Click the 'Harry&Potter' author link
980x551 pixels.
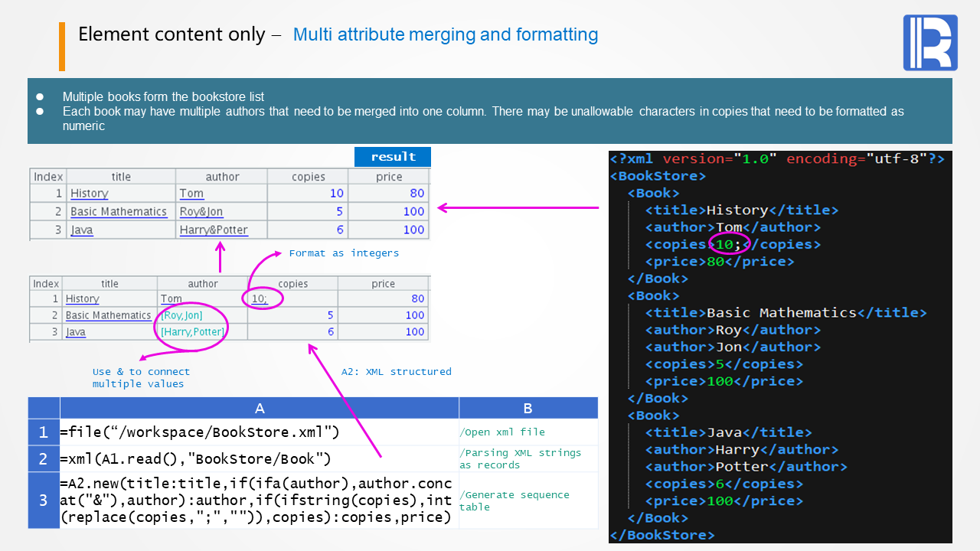pos(214,230)
